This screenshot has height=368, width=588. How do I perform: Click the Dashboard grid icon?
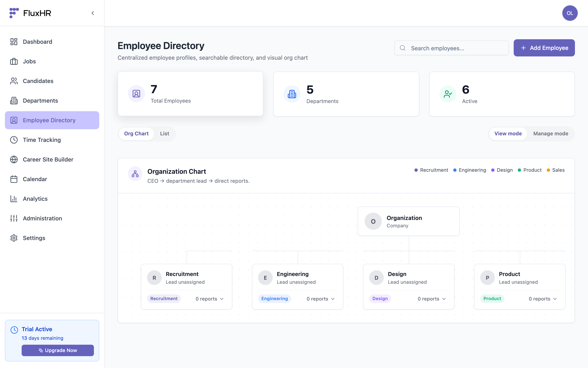(x=14, y=42)
